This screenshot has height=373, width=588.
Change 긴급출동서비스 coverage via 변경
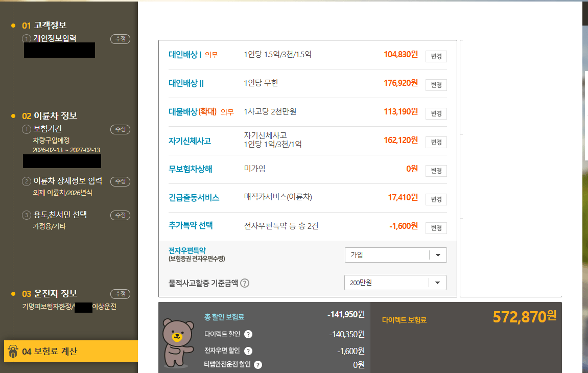click(436, 199)
